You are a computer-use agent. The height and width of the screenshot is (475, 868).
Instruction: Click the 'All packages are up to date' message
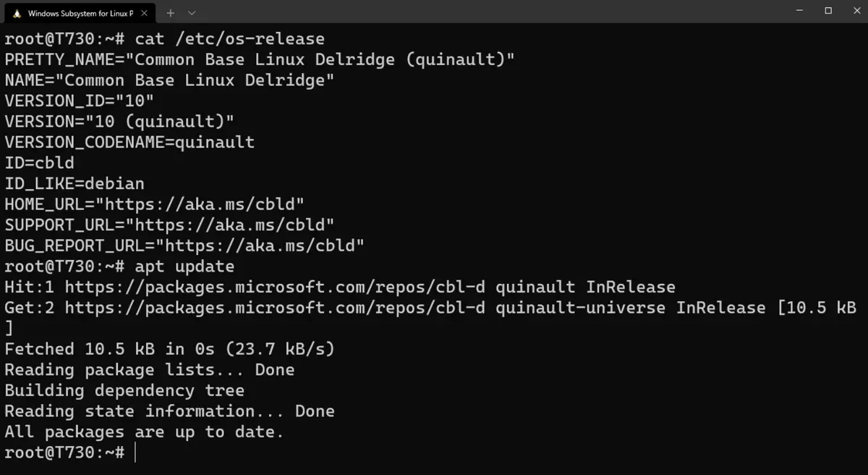tap(144, 432)
